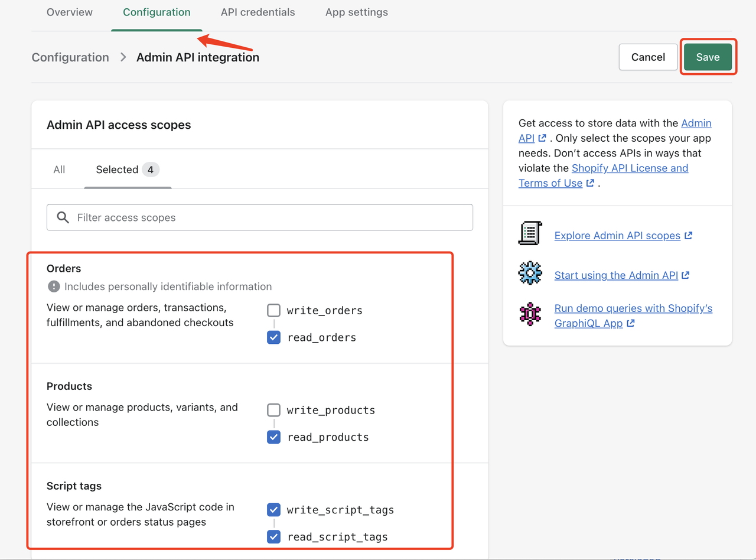The width and height of the screenshot is (756, 560).
Task: Enable the write_orders checkbox
Action: 273,310
